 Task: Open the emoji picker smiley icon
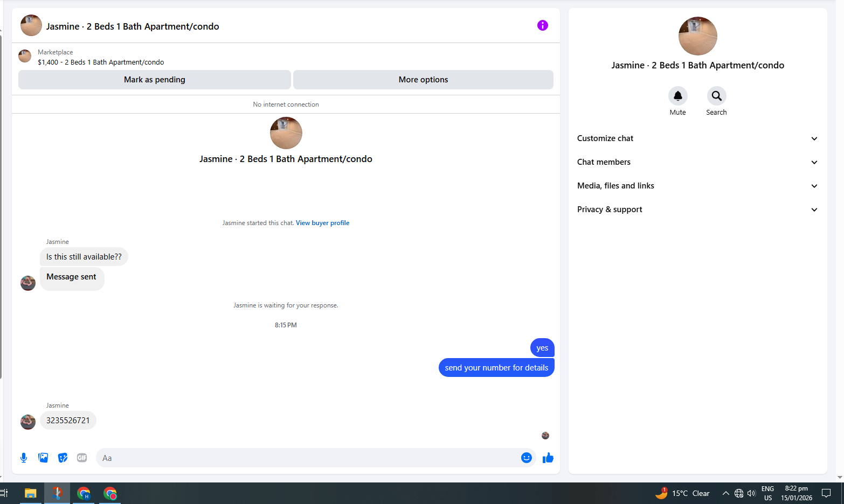click(x=527, y=458)
